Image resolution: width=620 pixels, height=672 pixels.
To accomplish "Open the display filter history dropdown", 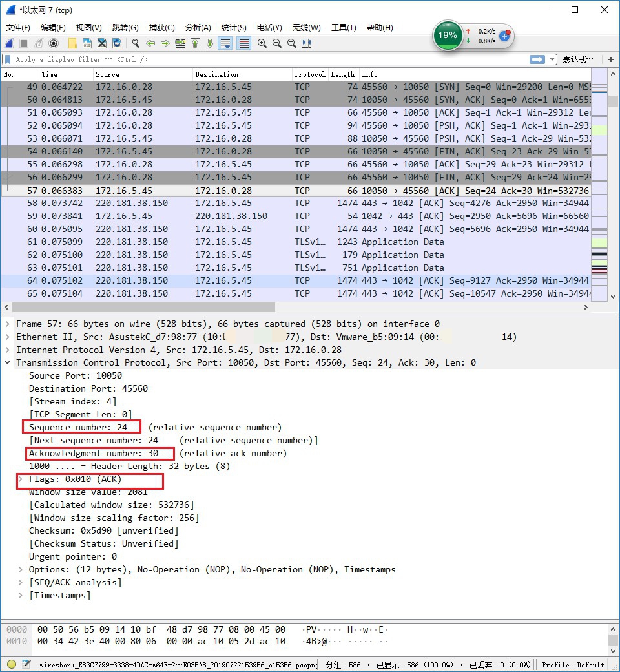I will pos(552,59).
